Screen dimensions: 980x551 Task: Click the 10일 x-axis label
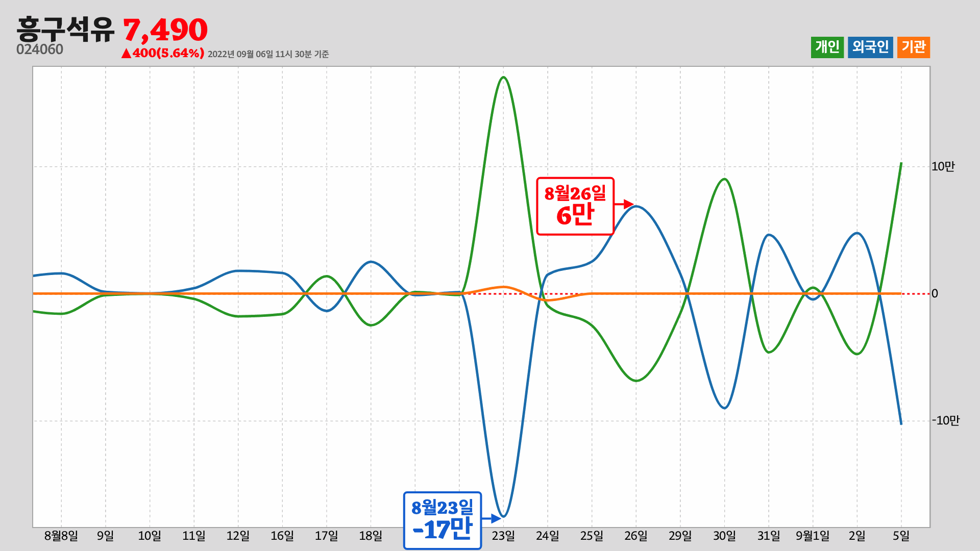(150, 536)
